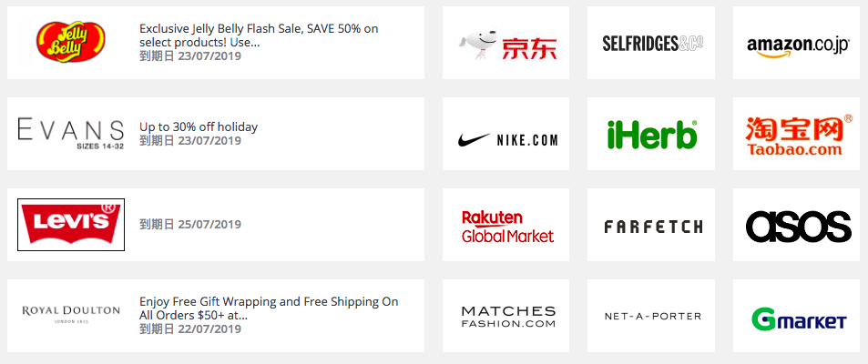Open the iHerb green logo tile
This screenshot has height=364, width=868.
point(651,134)
